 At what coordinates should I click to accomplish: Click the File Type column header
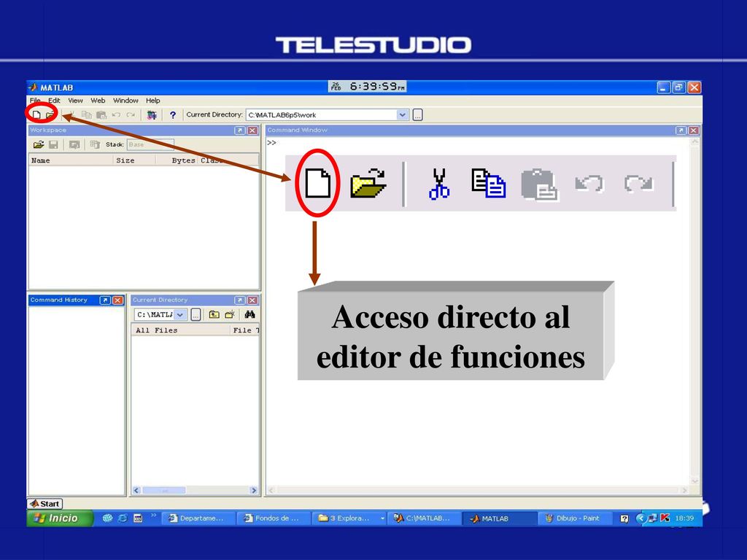point(245,330)
